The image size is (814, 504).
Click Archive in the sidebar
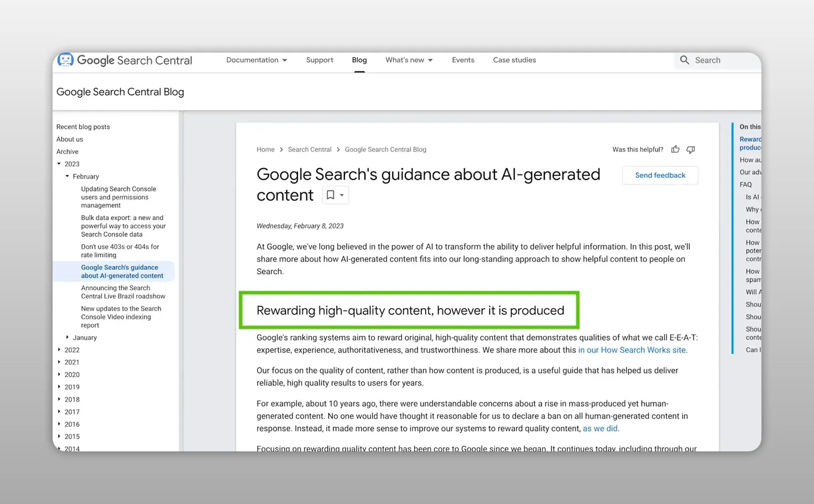pos(68,152)
